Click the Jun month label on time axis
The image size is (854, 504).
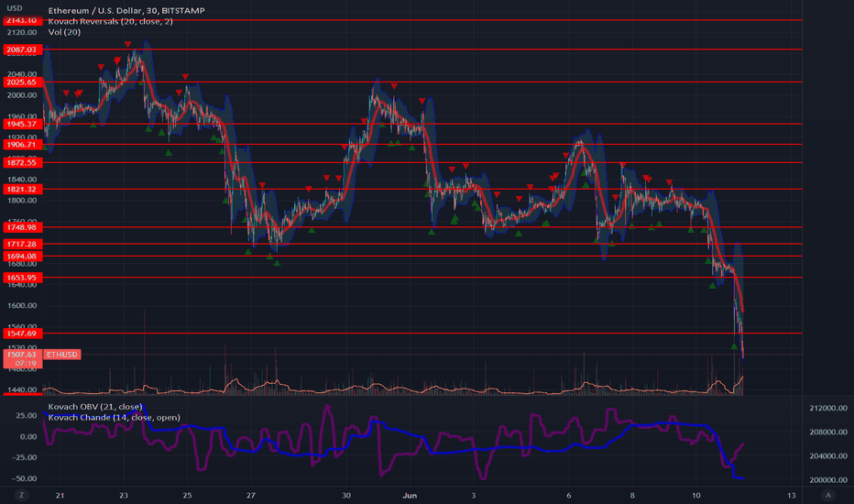point(410,495)
